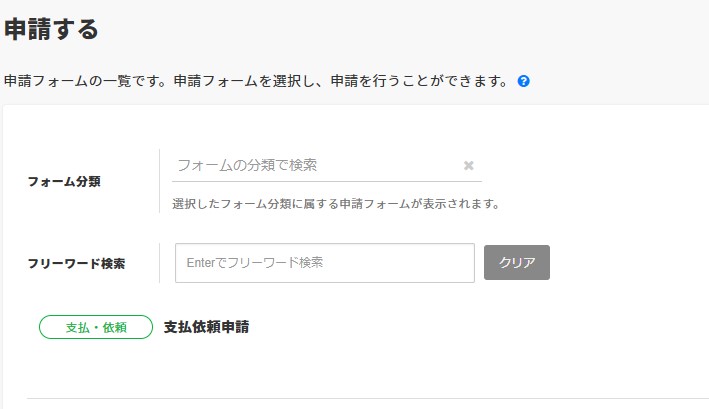Click blank space right of 支払依頼申請
Screen dimensions: 709x409
coord(450,327)
